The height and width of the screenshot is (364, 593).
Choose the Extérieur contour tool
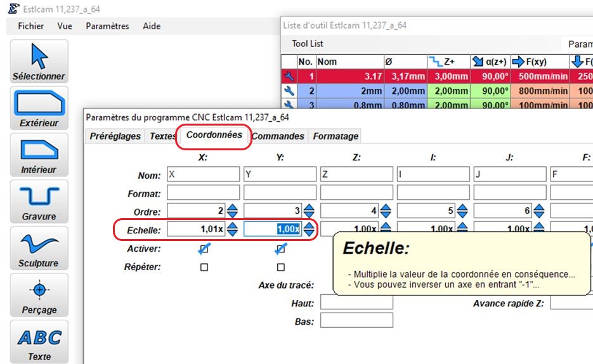pos(39,108)
